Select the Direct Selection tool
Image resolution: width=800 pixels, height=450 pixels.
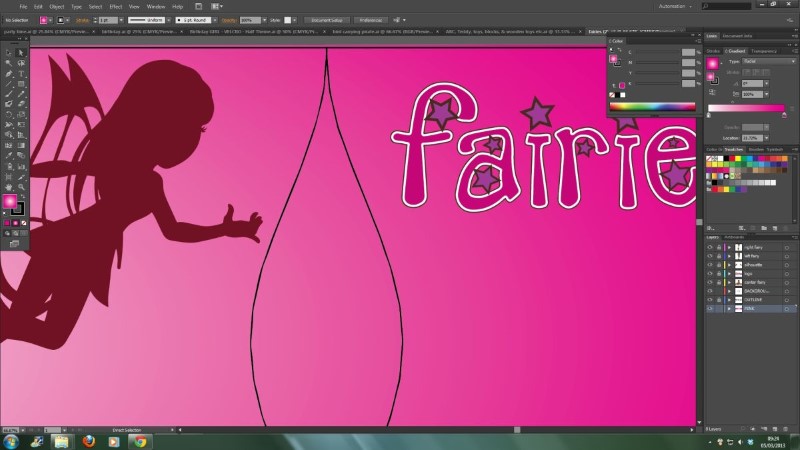click(x=21, y=53)
